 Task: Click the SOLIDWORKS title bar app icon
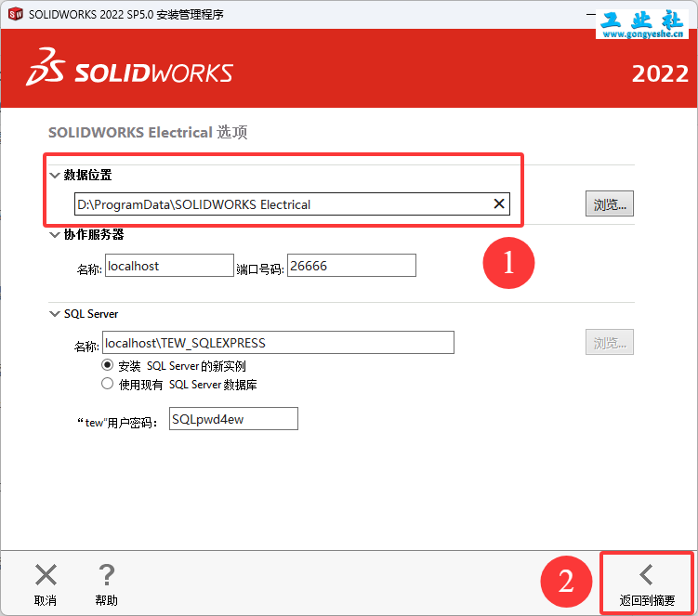[16, 14]
